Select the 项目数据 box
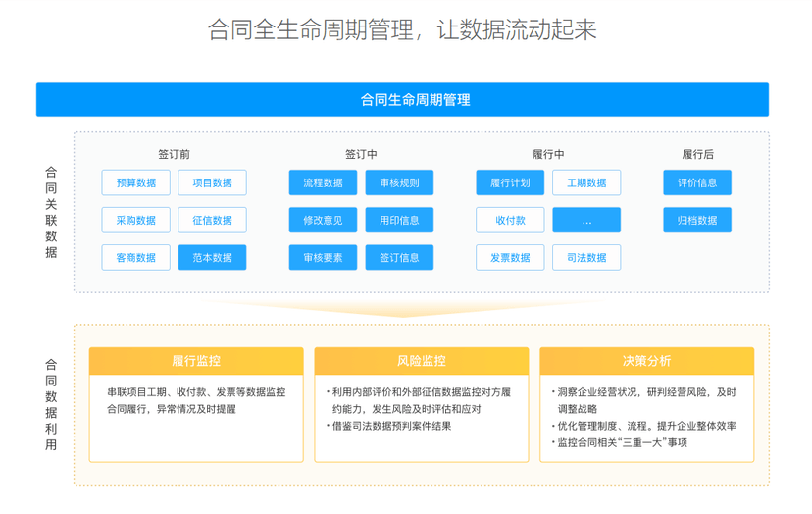Screen dimensions: 812x514 click(x=213, y=182)
